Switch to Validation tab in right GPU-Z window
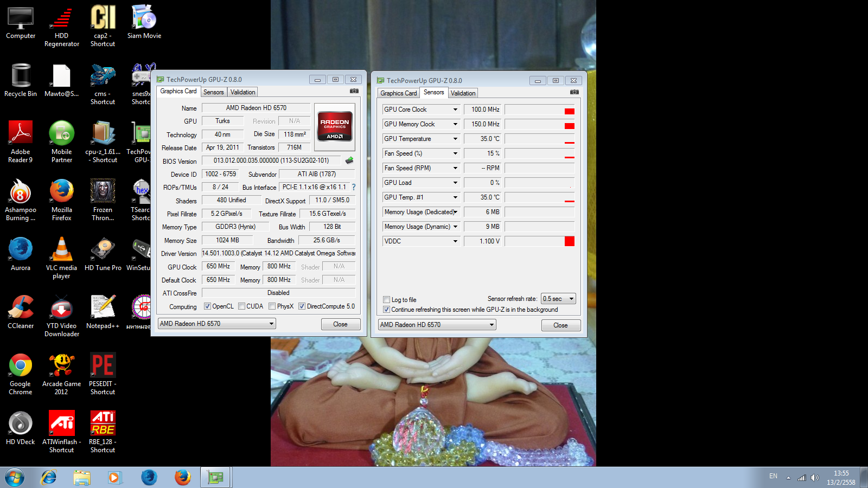868x488 pixels. [463, 93]
